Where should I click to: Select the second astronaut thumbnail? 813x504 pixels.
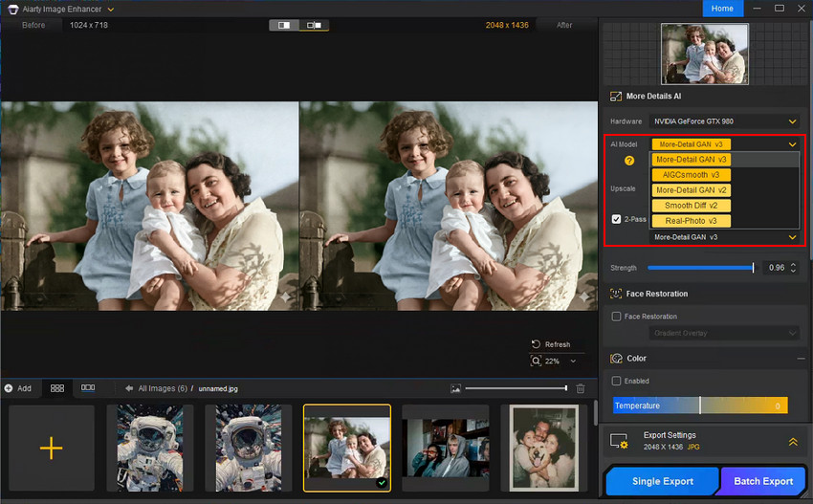tap(249, 448)
